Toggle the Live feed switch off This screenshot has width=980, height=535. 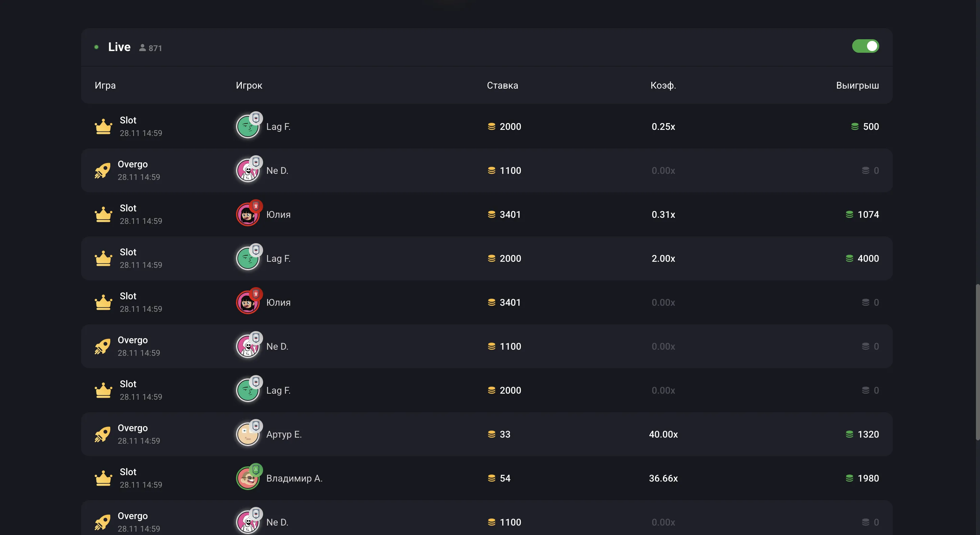(865, 46)
